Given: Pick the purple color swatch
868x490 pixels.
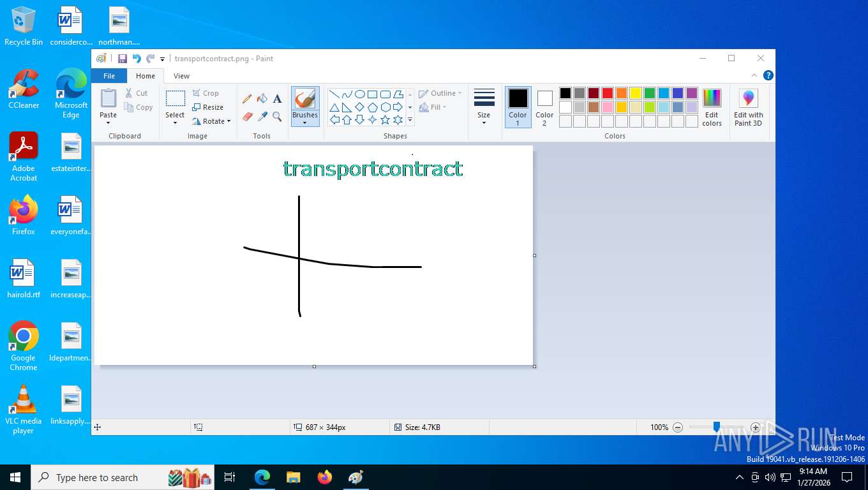Looking at the screenshot, I should coord(692,93).
